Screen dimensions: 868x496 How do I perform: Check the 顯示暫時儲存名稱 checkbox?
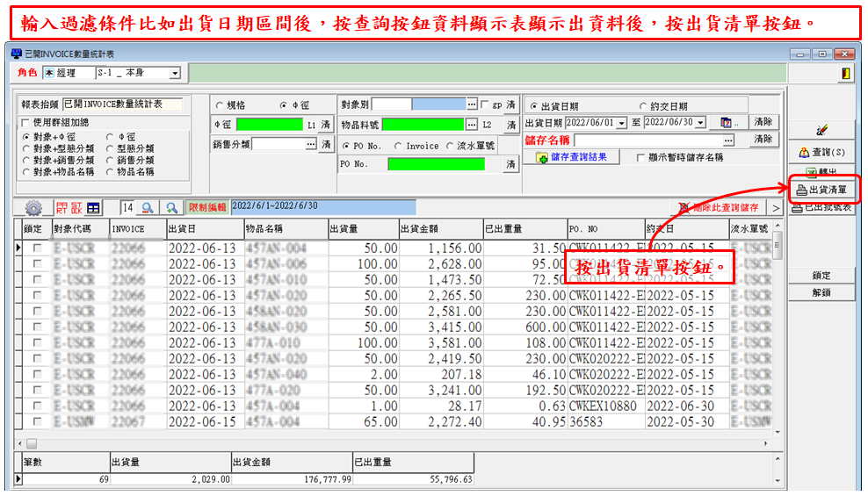coord(641,158)
